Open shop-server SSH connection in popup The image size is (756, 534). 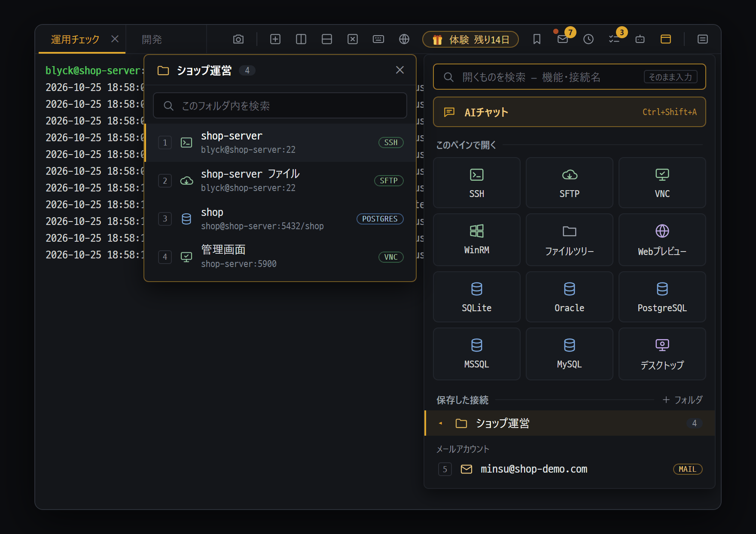tap(280, 143)
